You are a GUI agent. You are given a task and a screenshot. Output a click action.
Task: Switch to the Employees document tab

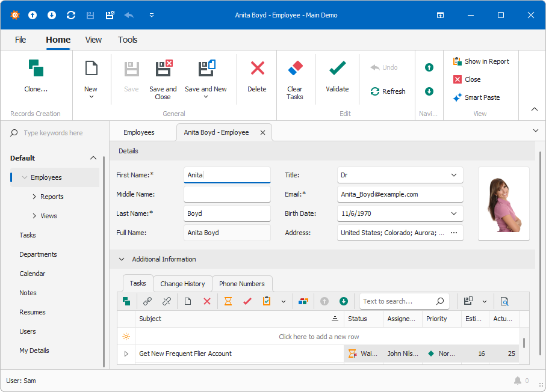139,132
